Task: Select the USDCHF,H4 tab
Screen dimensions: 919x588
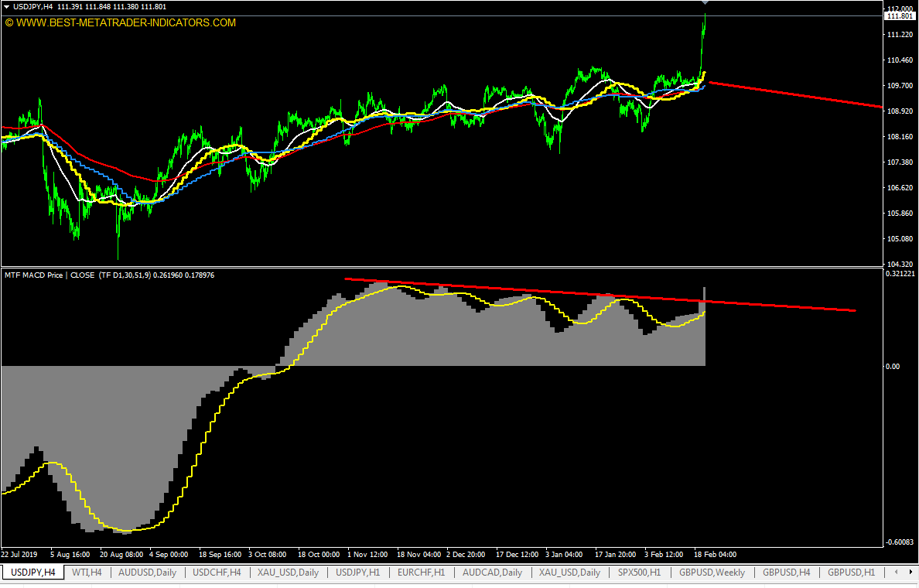Action: click(x=217, y=573)
